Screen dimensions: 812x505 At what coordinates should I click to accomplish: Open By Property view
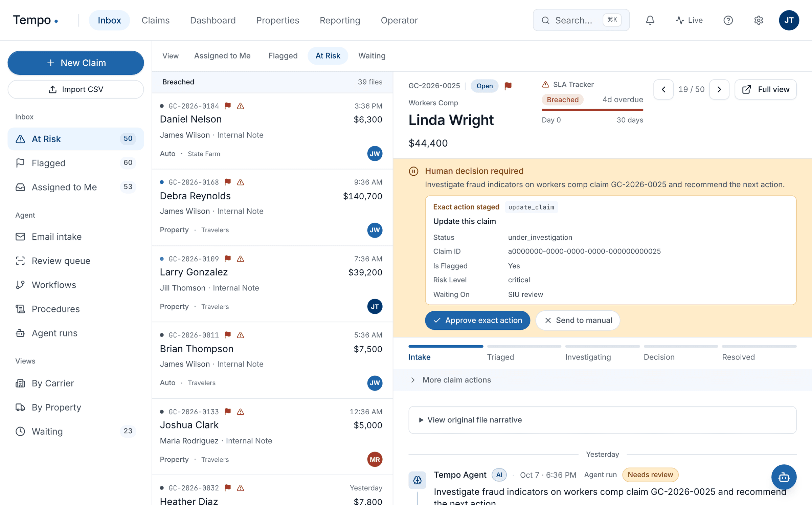pos(76,407)
